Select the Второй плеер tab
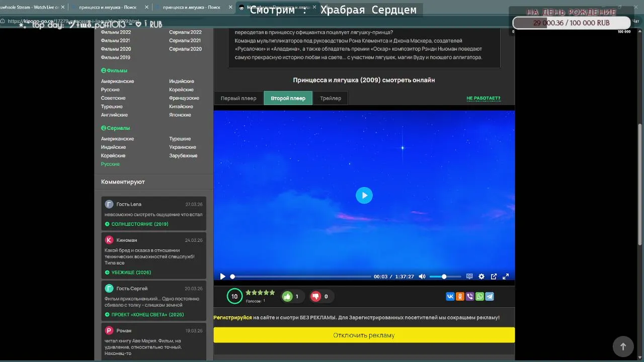The height and width of the screenshot is (362, 644). click(288, 99)
